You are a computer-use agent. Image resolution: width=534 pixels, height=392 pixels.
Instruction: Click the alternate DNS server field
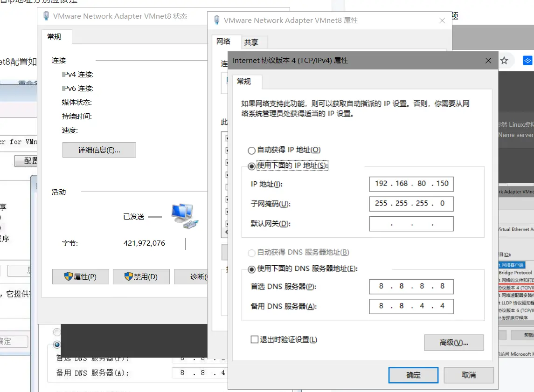click(411, 306)
